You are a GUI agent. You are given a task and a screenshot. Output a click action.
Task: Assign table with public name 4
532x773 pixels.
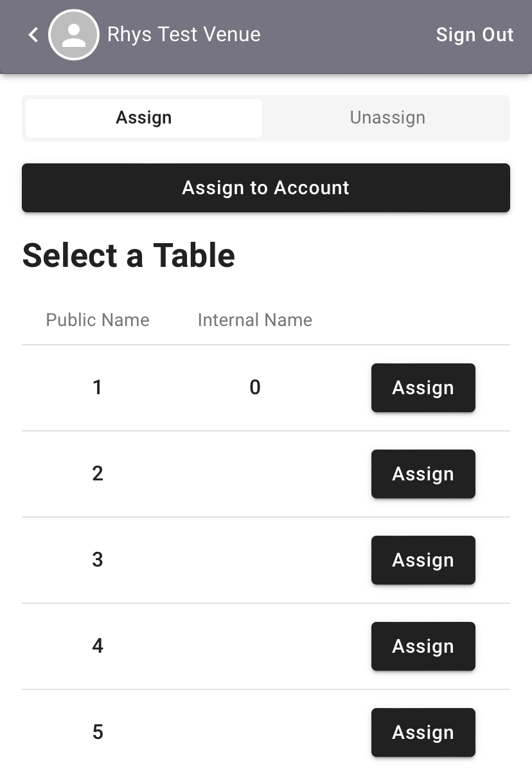423,646
